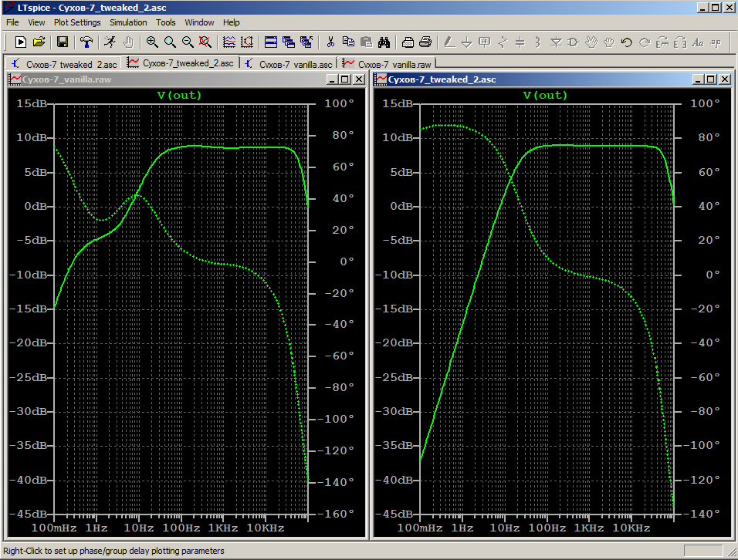Click the Run simulation (running man) icon
The width and height of the screenshot is (738, 560).
(110, 42)
